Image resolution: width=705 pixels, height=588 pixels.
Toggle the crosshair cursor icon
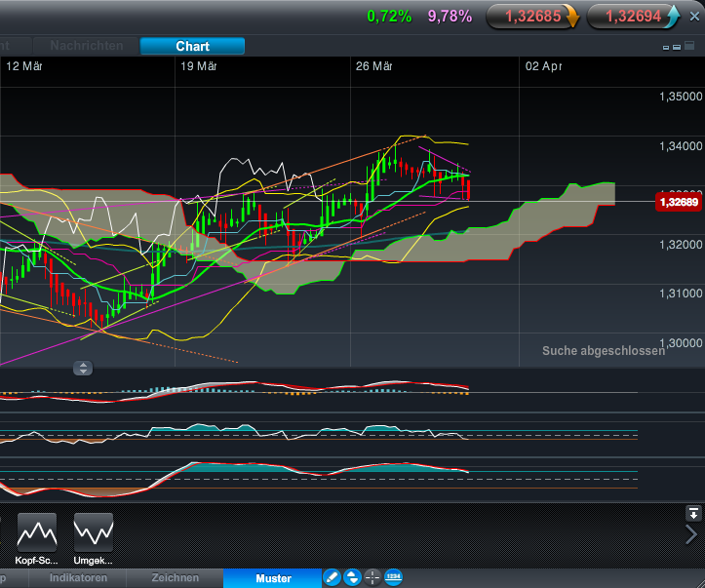(372, 577)
